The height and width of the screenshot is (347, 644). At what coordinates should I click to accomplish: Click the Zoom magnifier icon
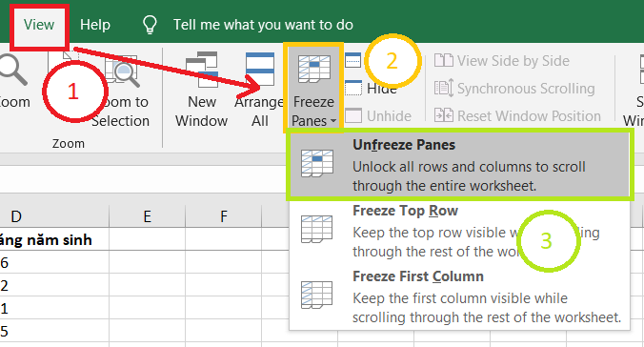13,70
